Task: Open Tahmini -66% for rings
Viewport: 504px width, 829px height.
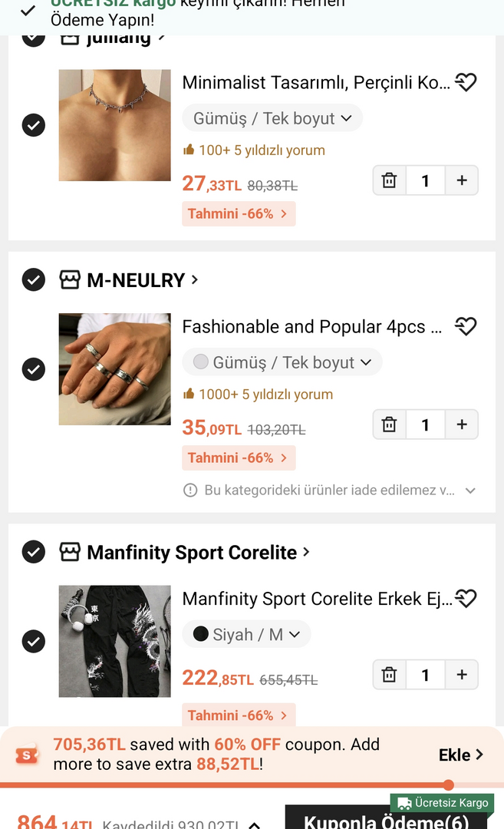Action: point(238,457)
